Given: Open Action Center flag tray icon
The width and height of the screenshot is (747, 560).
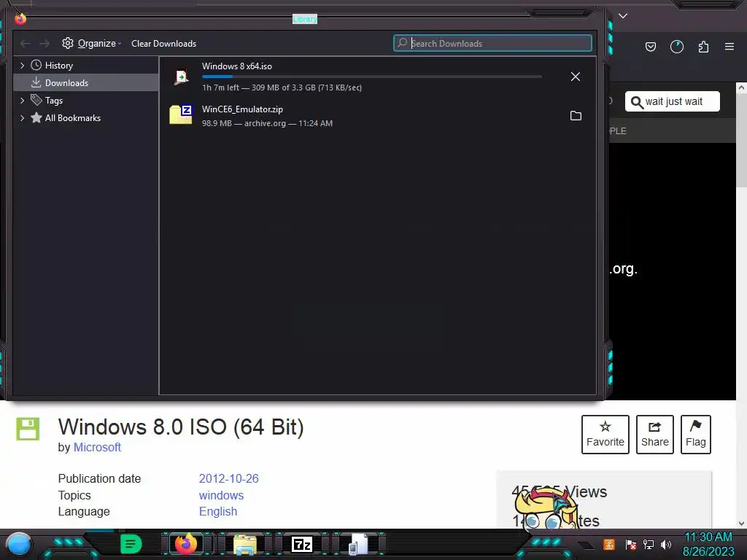Looking at the screenshot, I should (x=631, y=544).
